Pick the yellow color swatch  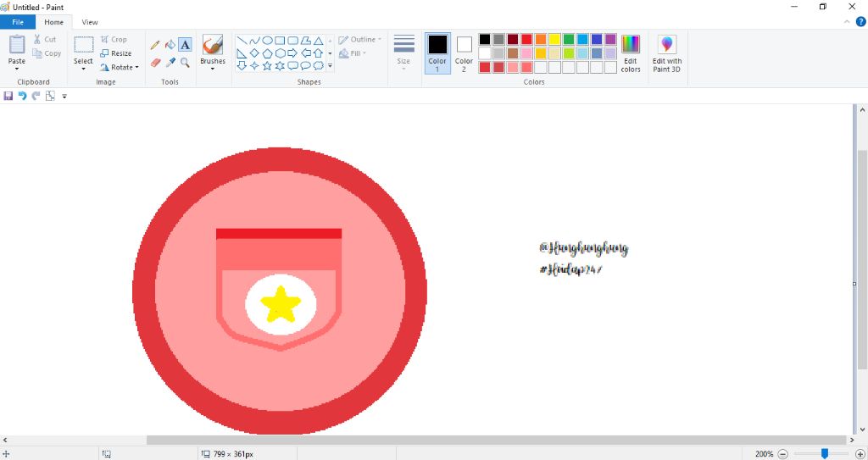[x=554, y=39]
